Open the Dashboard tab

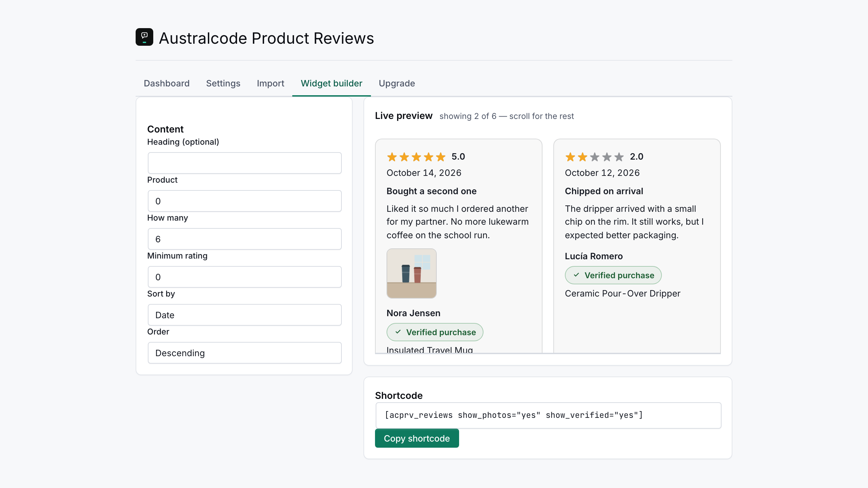[166, 83]
